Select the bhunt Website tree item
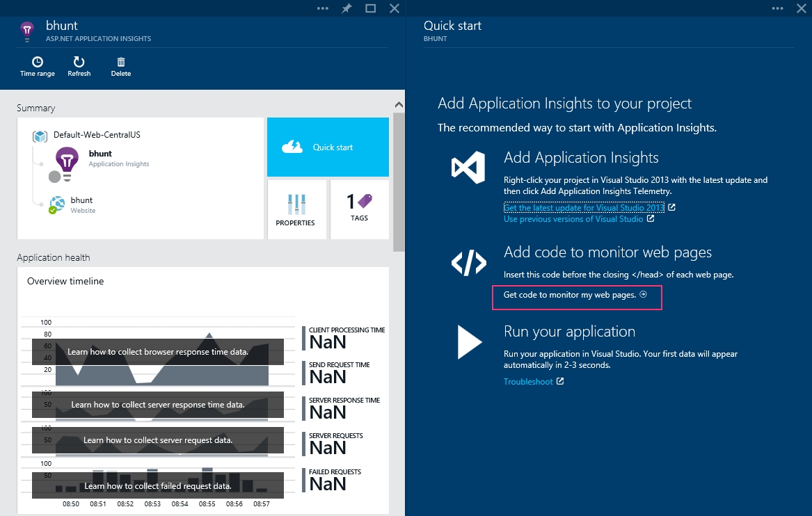Viewport: 812px width, 516px height. 81,200
